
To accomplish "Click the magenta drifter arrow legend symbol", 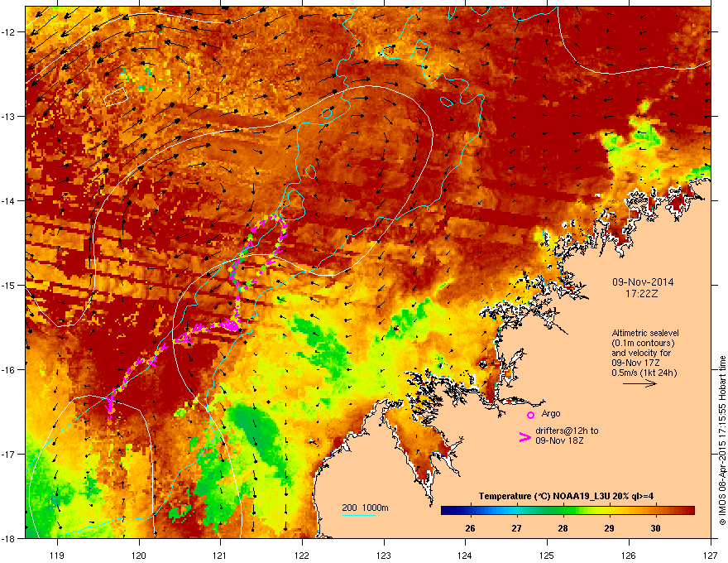I will 525,437.
